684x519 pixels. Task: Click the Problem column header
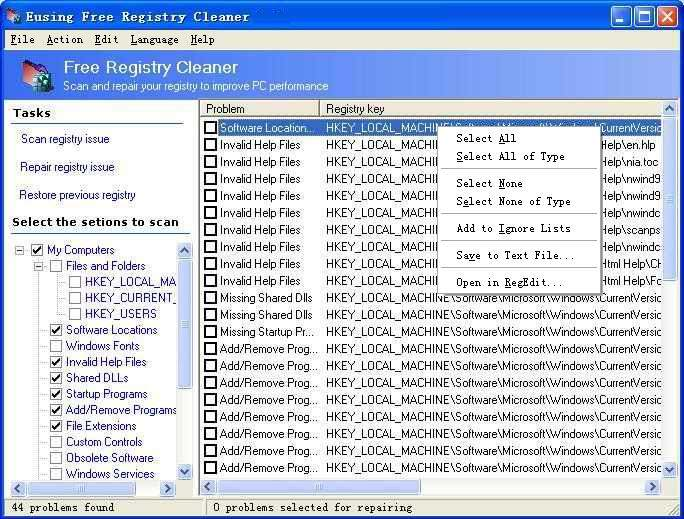[260, 109]
